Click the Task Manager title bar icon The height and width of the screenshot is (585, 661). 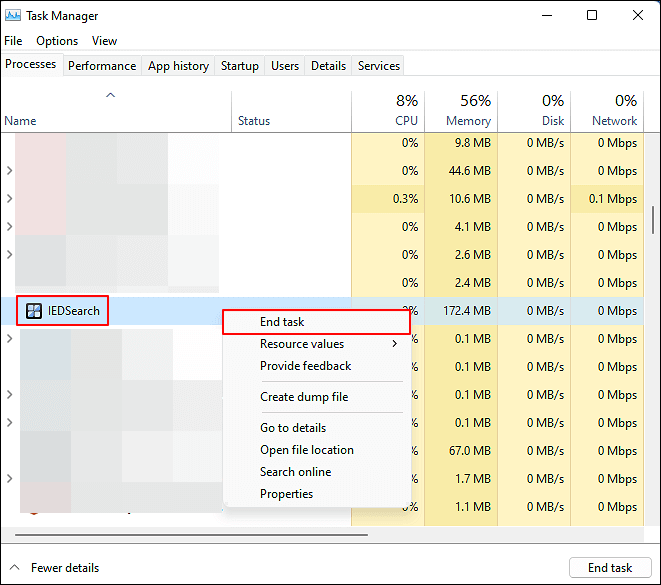click(13, 16)
